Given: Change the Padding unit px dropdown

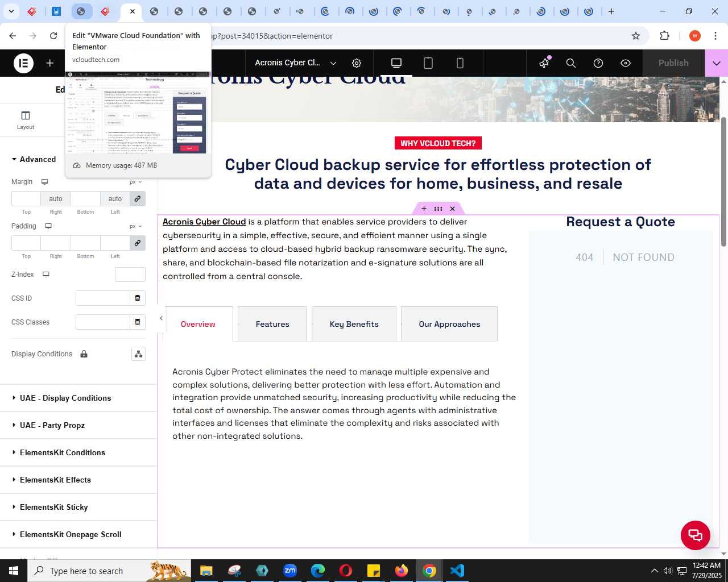Looking at the screenshot, I should point(135,226).
